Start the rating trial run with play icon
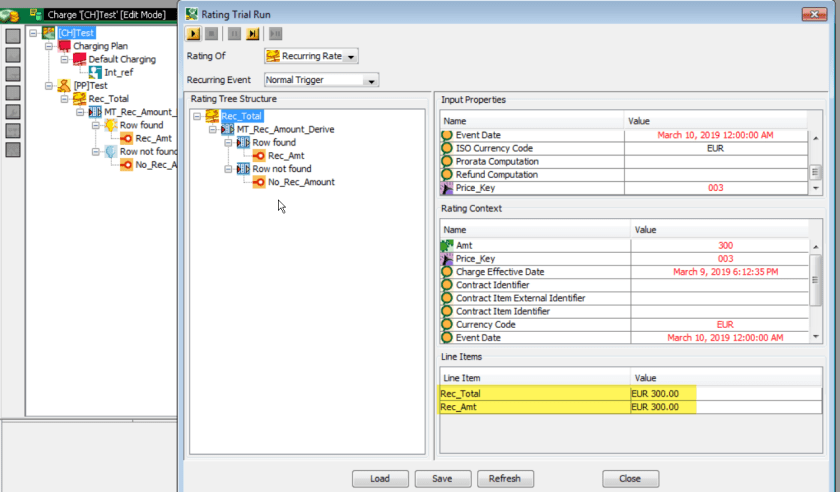 [x=193, y=34]
